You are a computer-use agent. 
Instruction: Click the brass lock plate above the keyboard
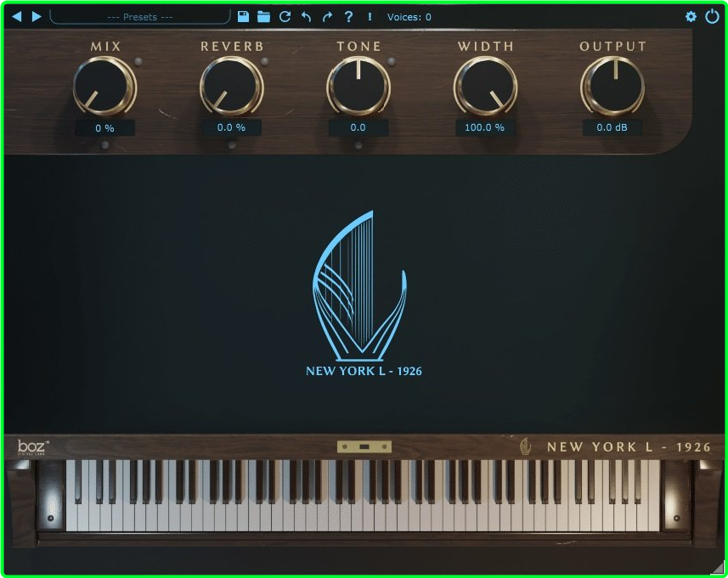click(364, 446)
